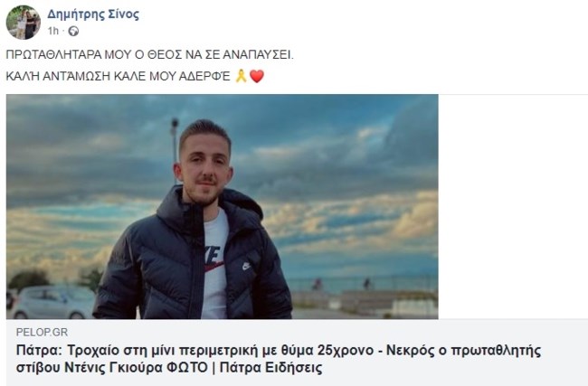The width and height of the screenshot is (588, 386).
Task: Click the red heart emoji
Action: (257, 77)
